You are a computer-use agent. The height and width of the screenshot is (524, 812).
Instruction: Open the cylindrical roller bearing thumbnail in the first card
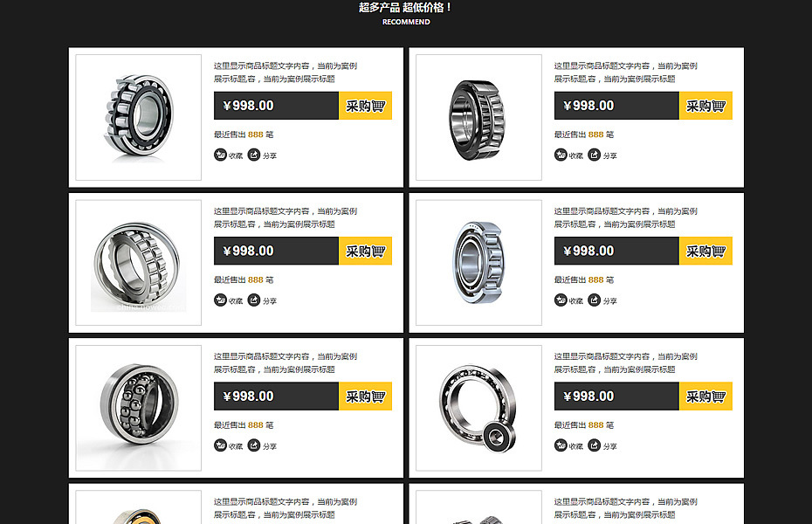coord(138,118)
